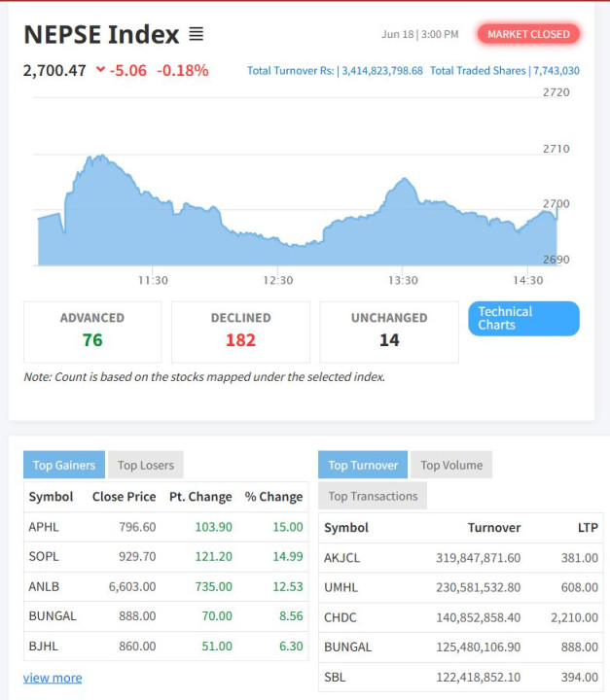Click the Symbol header in turnover table
The image size is (610, 700).
pyautogui.click(x=346, y=528)
